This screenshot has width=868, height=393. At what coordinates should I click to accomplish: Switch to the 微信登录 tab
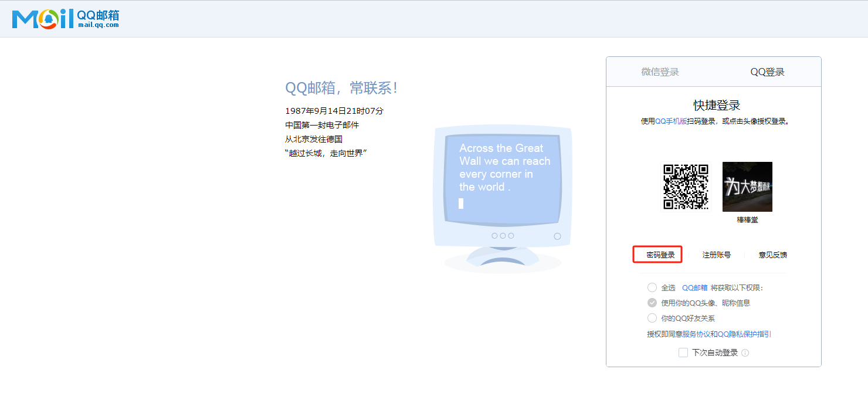click(x=660, y=72)
